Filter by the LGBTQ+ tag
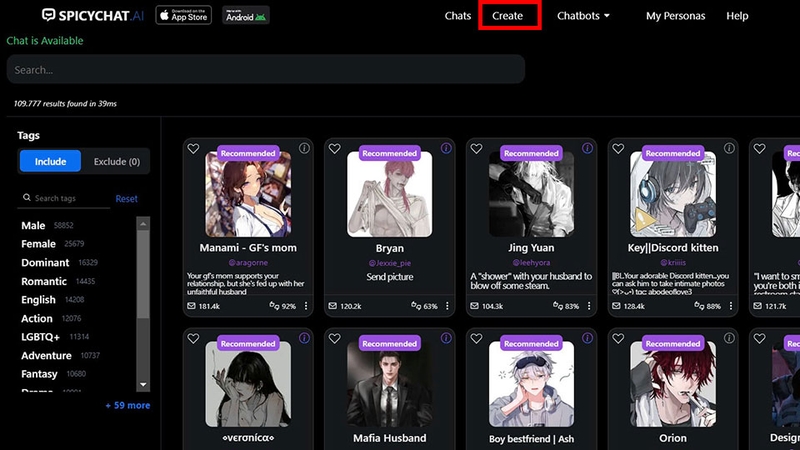The width and height of the screenshot is (800, 450). [40, 337]
